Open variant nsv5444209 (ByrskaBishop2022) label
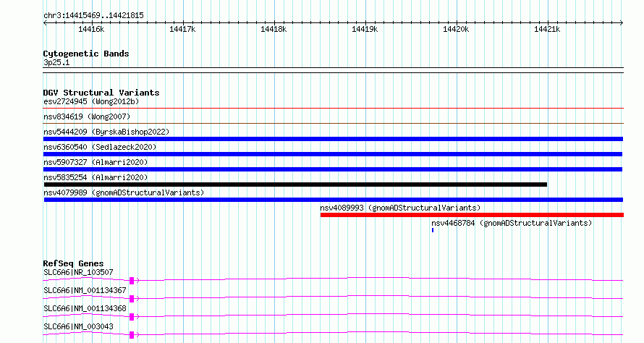This screenshot has width=644, height=343. point(106,132)
